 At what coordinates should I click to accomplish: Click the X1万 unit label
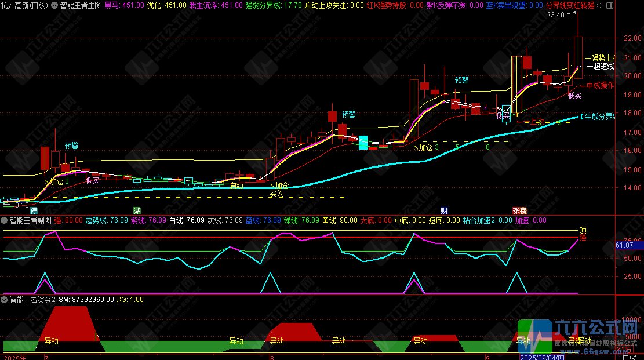pyautogui.click(x=625, y=350)
